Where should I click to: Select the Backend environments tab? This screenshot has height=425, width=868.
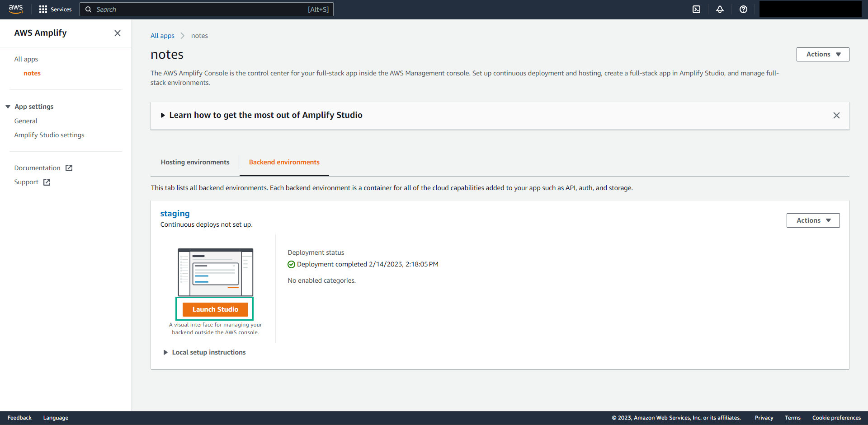[284, 162]
